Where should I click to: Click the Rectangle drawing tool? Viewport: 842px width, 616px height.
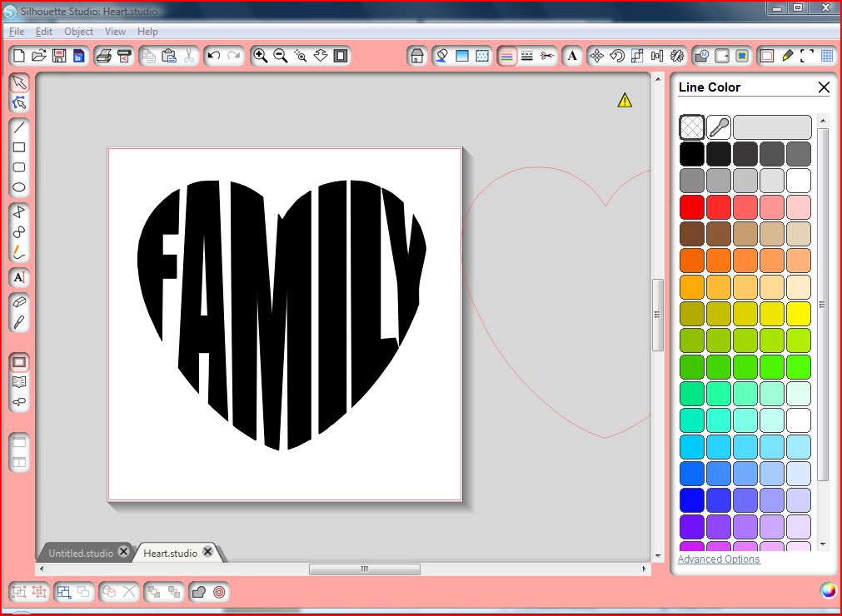coord(18,147)
